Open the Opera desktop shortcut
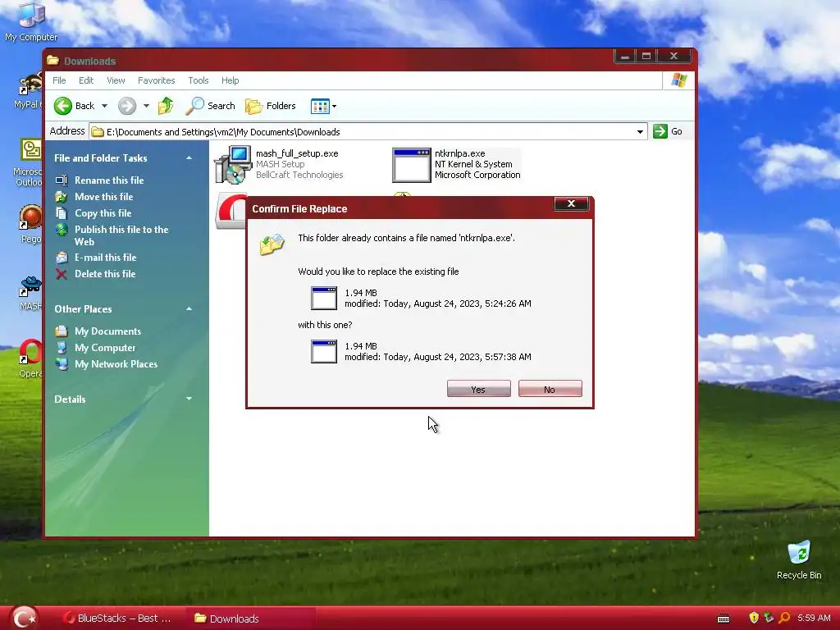Viewport: 840px width, 630px height. click(30, 358)
